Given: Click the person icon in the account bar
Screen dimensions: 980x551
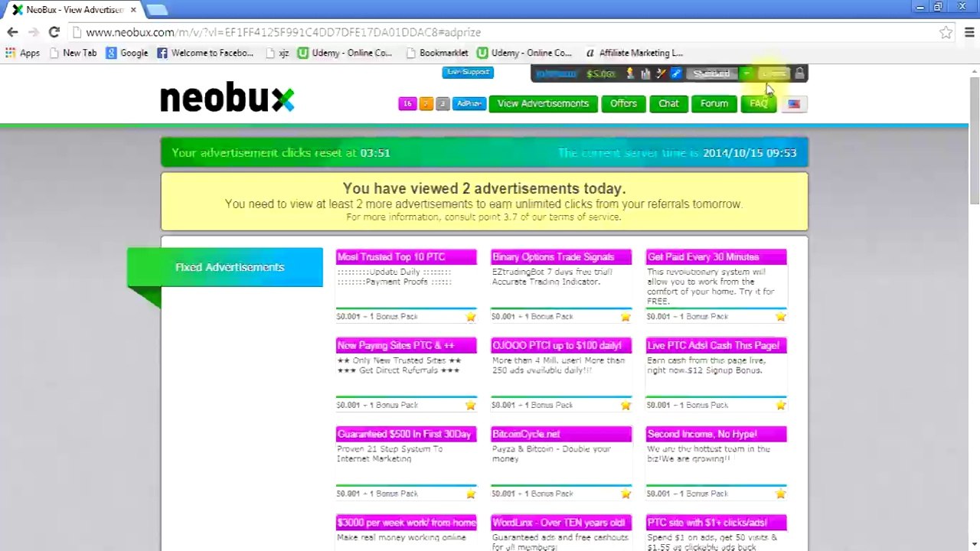Looking at the screenshot, I should 630,73.
